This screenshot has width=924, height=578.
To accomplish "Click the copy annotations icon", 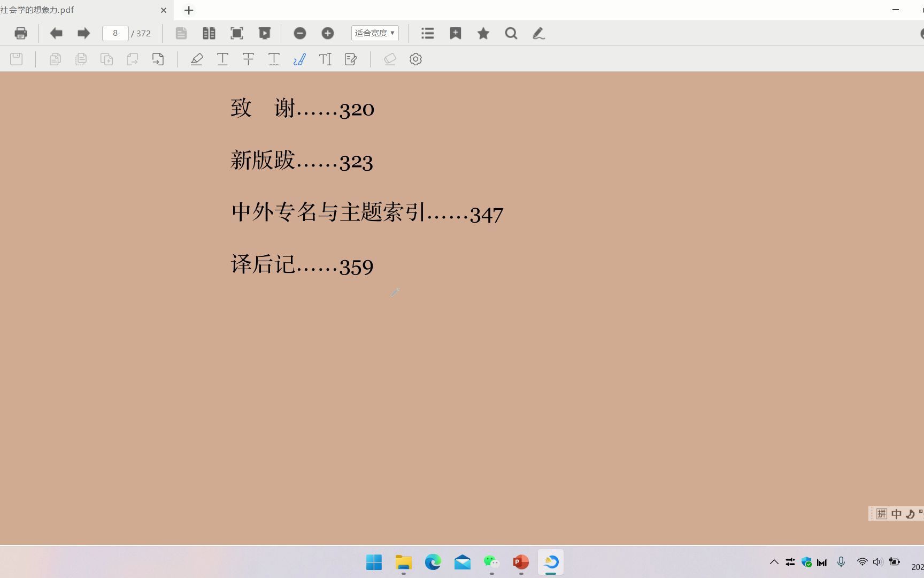I will (55, 59).
